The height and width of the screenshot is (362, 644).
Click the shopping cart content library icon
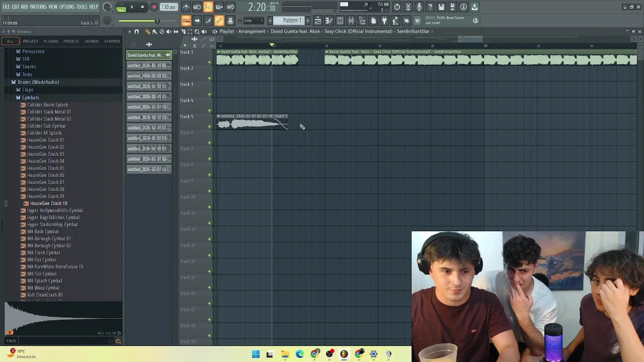[417, 21]
